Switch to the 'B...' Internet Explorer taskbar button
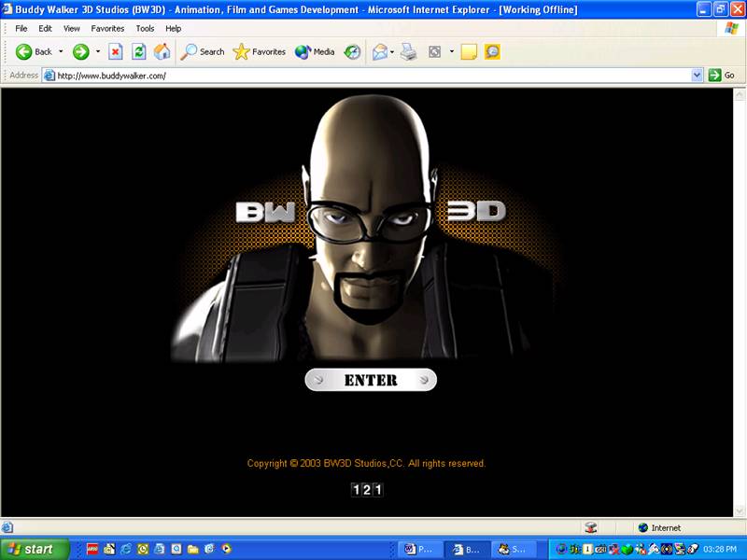 tap(466, 550)
